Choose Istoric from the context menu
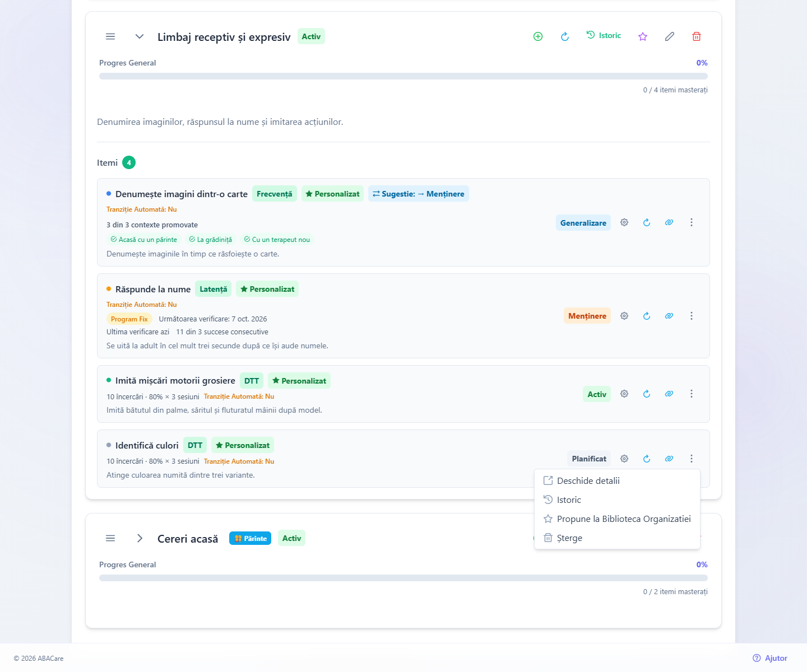The height and width of the screenshot is (672, 807). 617,500
